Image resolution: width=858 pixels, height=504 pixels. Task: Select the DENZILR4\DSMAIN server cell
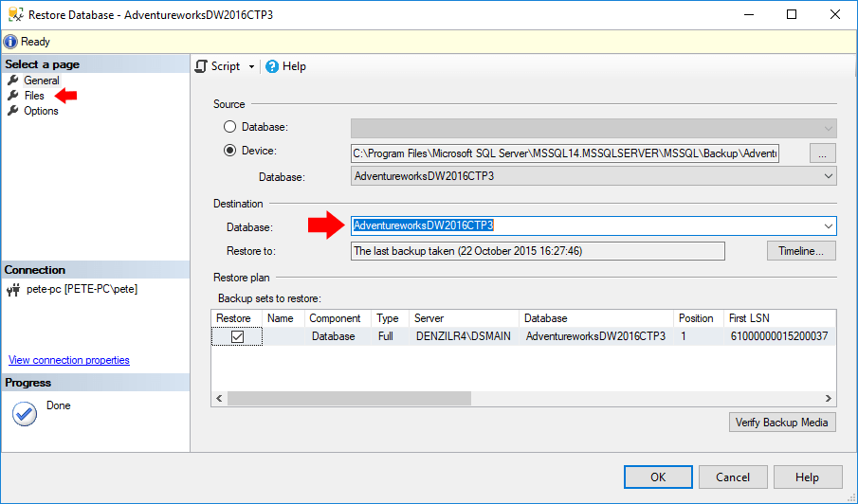point(464,336)
